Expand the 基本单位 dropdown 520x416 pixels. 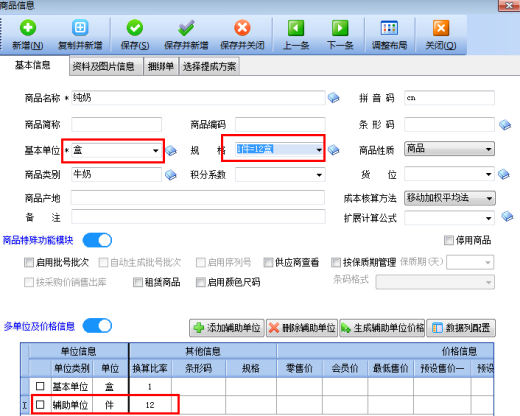click(156, 151)
